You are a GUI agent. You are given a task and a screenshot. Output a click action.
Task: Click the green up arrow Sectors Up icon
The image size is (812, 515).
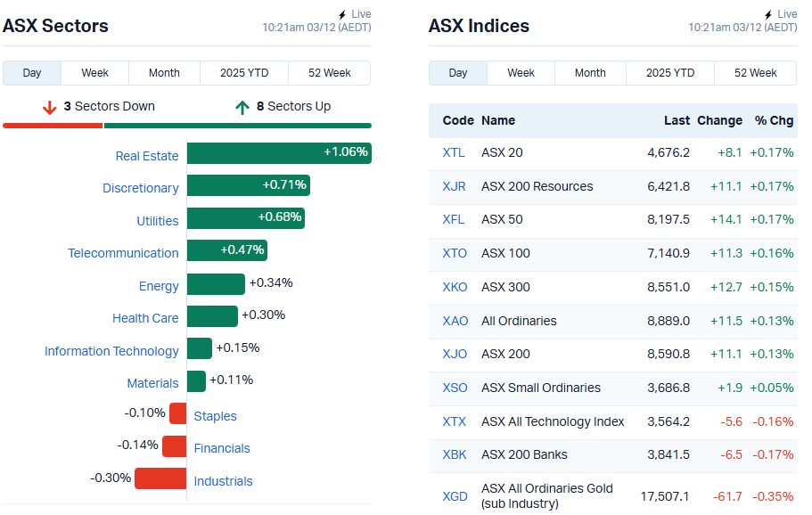click(242, 107)
